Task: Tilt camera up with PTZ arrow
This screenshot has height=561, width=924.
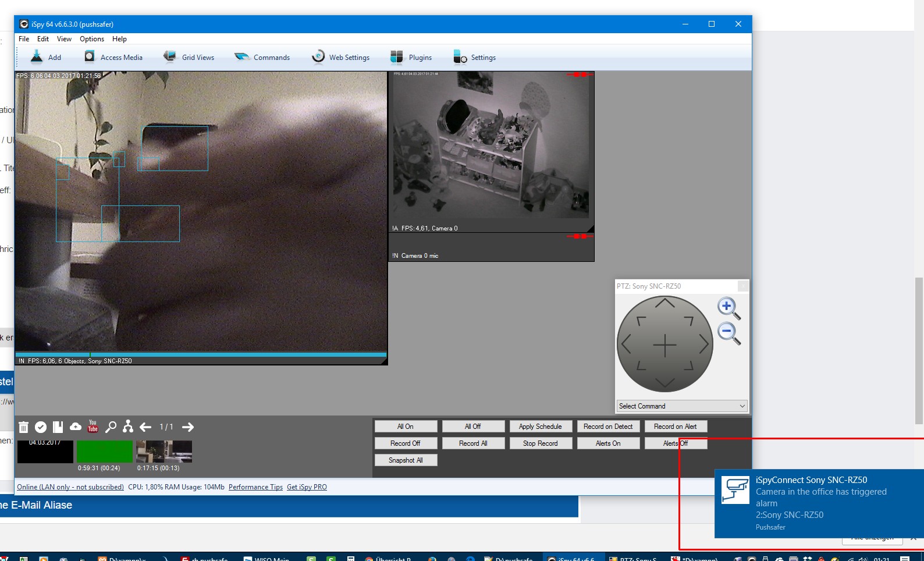Action: [x=665, y=303]
